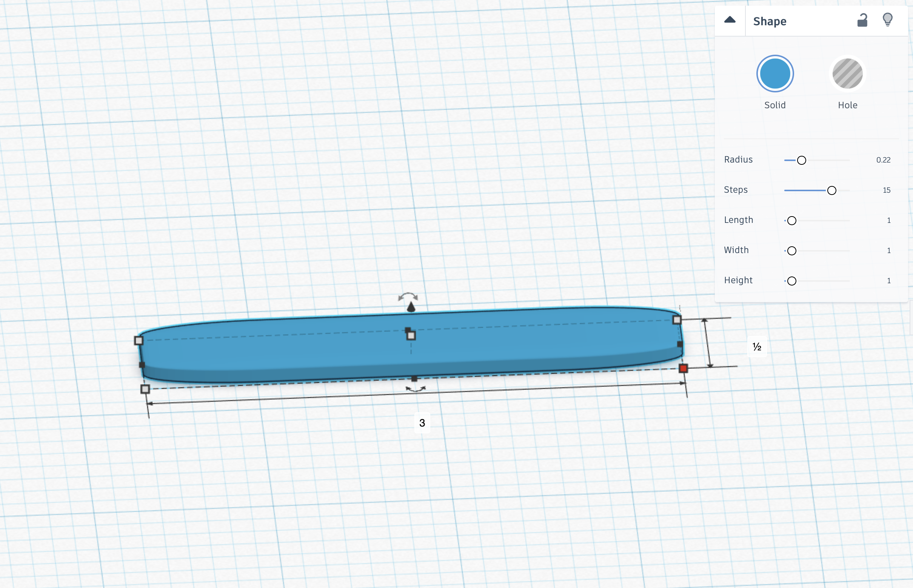Edit the Radius value 0.22
The height and width of the screenshot is (588, 913).
[x=883, y=160]
